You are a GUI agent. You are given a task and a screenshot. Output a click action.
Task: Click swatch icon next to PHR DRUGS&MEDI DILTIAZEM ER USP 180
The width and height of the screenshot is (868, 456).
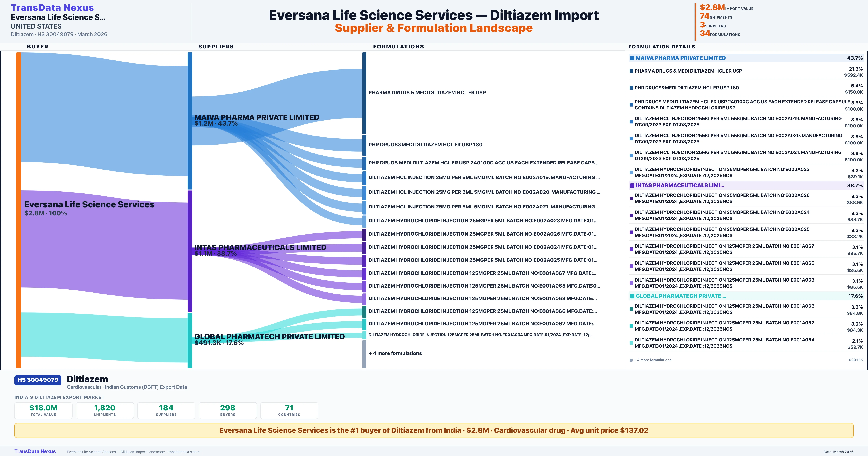[x=631, y=88]
